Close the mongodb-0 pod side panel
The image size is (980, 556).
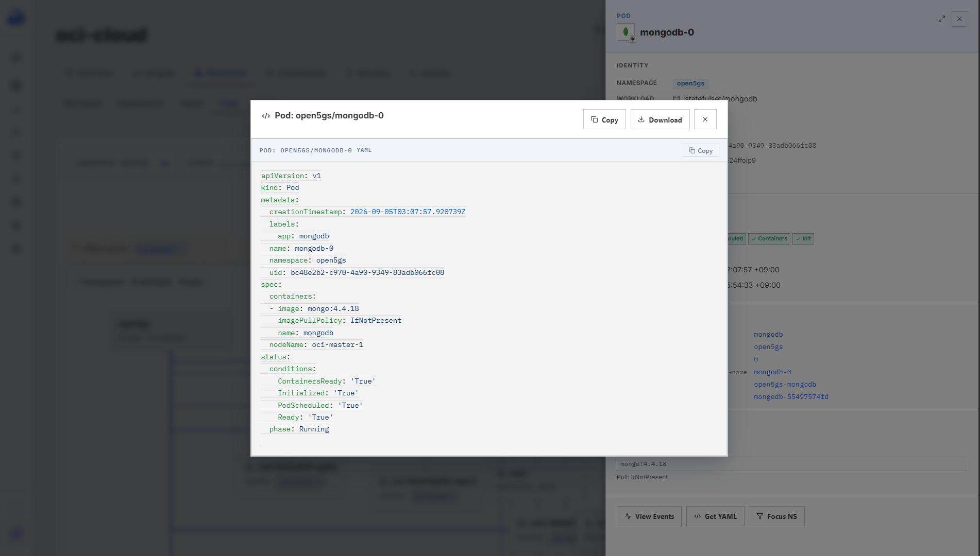click(x=959, y=19)
